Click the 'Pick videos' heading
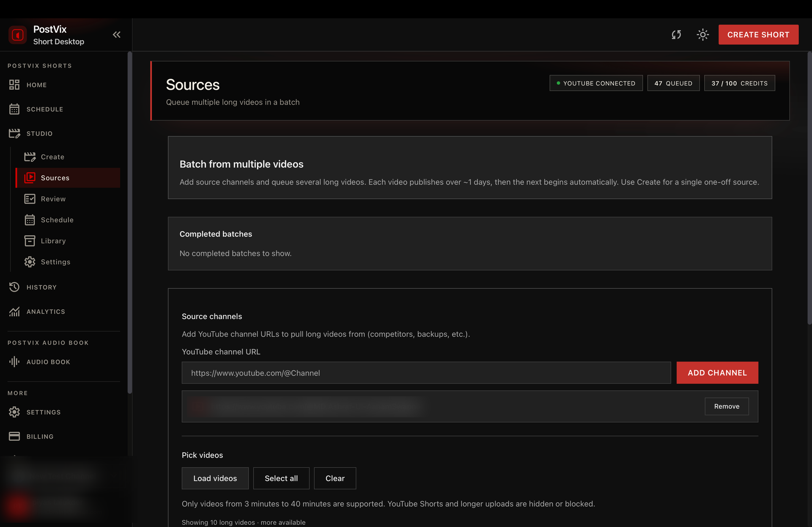This screenshot has height=527, width=812. (x=202, y=455)
